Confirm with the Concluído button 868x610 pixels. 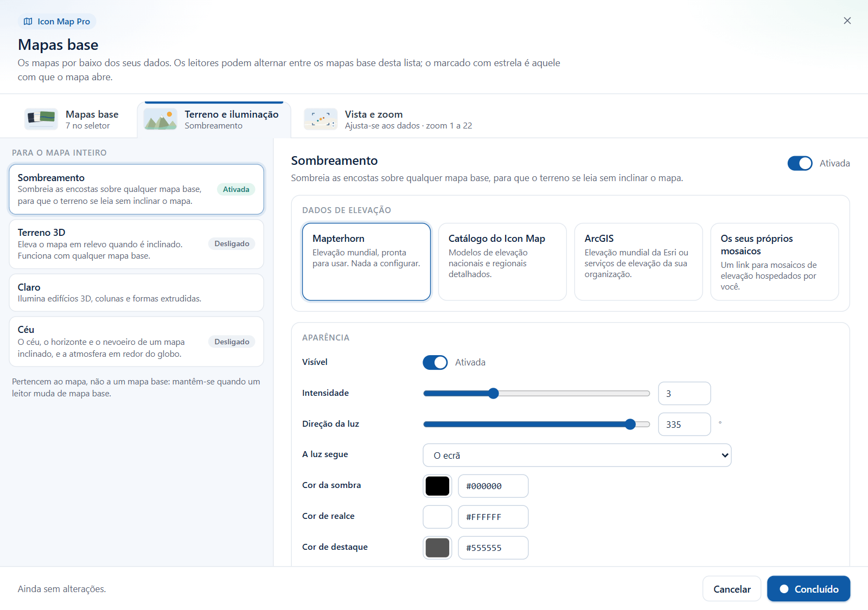[808, 589]
